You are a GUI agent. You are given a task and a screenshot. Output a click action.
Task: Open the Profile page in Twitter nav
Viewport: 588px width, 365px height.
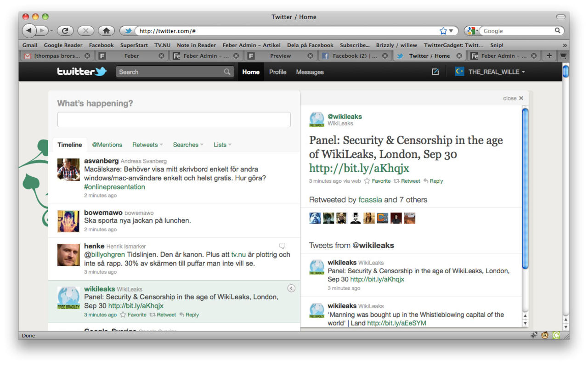(277, 72)
